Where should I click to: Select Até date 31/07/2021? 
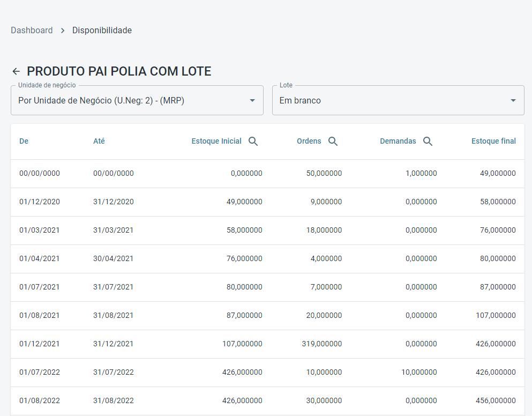114,287
